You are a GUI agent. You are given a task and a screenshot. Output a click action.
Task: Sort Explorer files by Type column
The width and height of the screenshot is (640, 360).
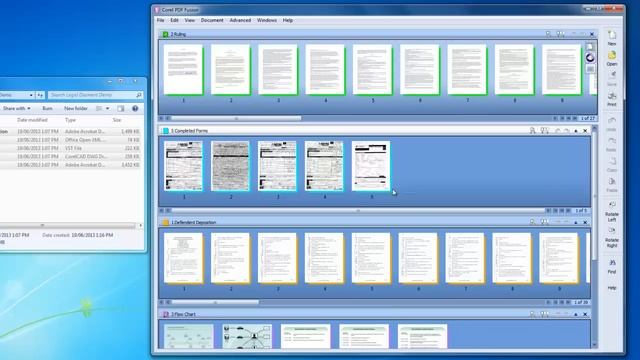[x=71, y=120]
